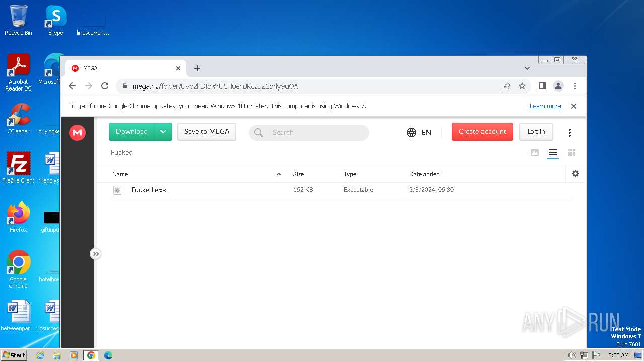Reload the page with Chrome refresh icon
Screen dimensions: 644x362
coord(105,86)
